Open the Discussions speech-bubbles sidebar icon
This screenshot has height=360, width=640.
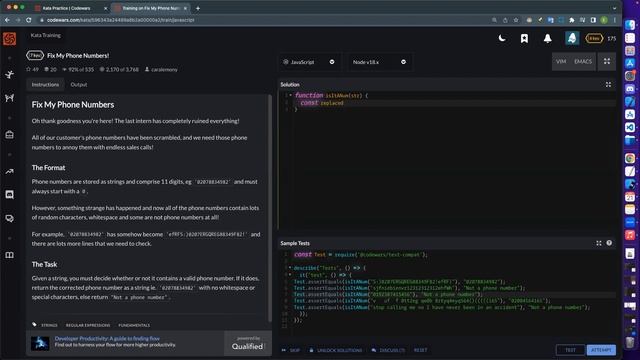click(9, 218)
